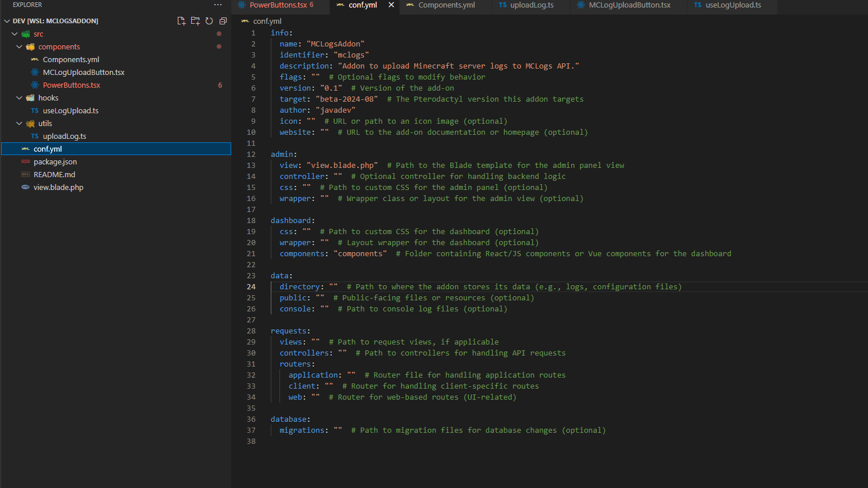Click the src folder icon
This screenshot has width=868, height=488.
click(26, 34)
